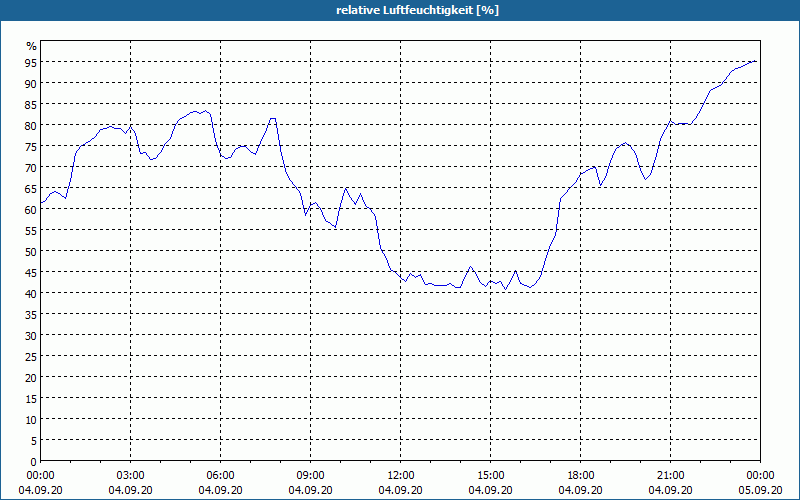Screen dimensions: 800x500
Task: Select the y-axis value 20
Action: coord(31,378)
